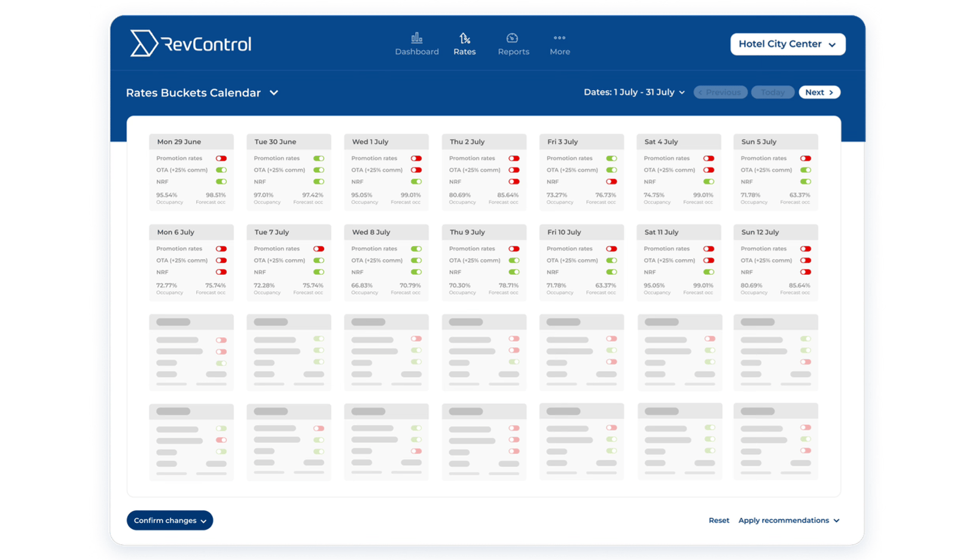Click the RevControl logo
This screenshot has height=560, width=957.
coord(191,43)
